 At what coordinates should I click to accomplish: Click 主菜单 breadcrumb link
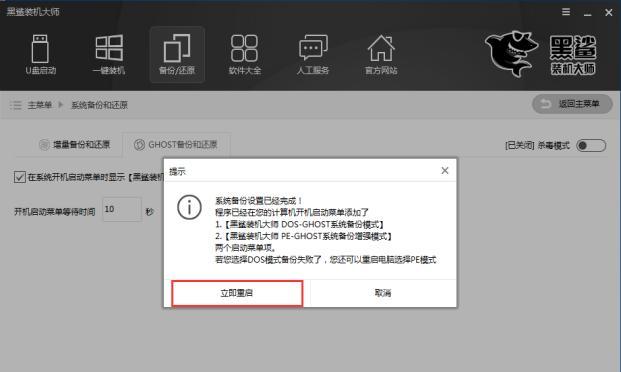[x=40, y=105]
